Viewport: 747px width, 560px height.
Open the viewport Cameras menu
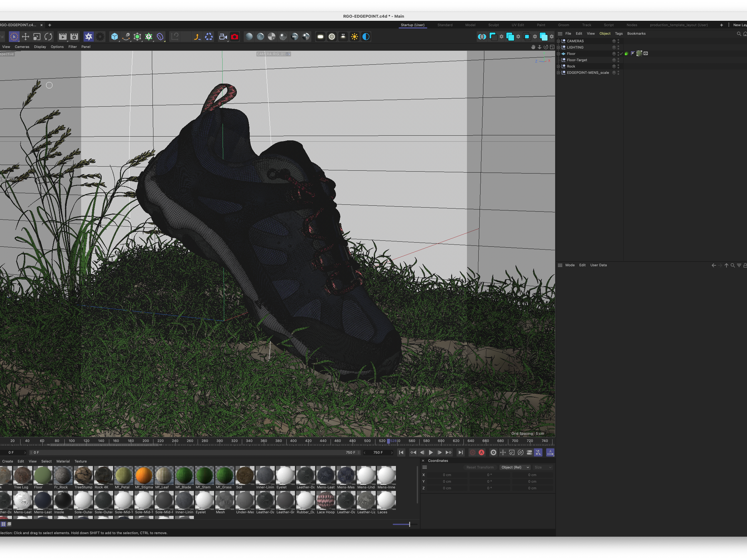(22, 47)
